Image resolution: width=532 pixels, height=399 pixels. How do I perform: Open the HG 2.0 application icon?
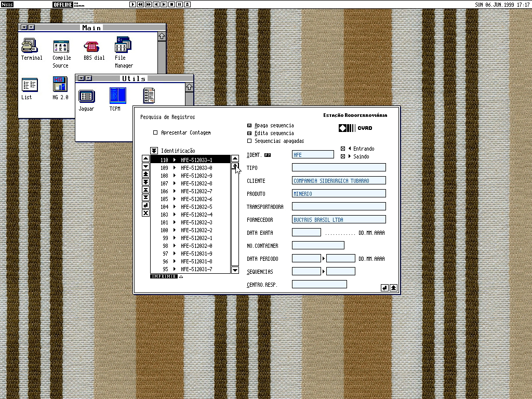(60, 84)
